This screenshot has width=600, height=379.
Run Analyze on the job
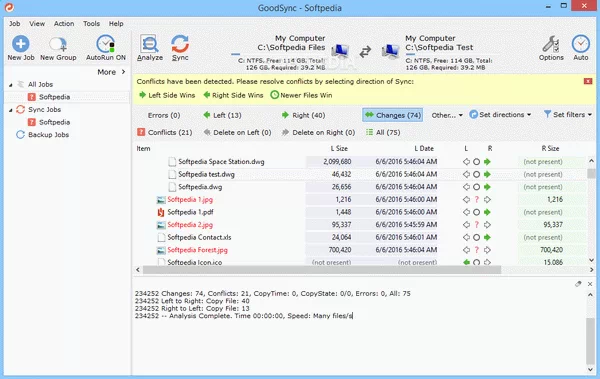pyautogui.click(x=150, y=48)
